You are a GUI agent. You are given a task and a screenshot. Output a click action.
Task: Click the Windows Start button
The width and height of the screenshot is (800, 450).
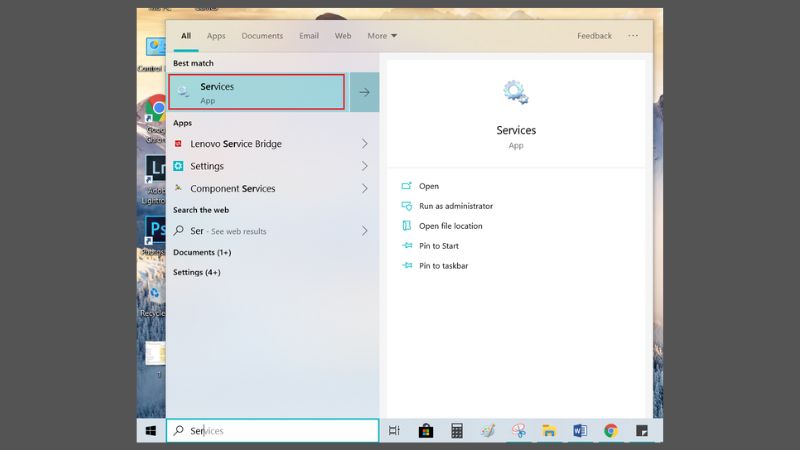(151, 431)
